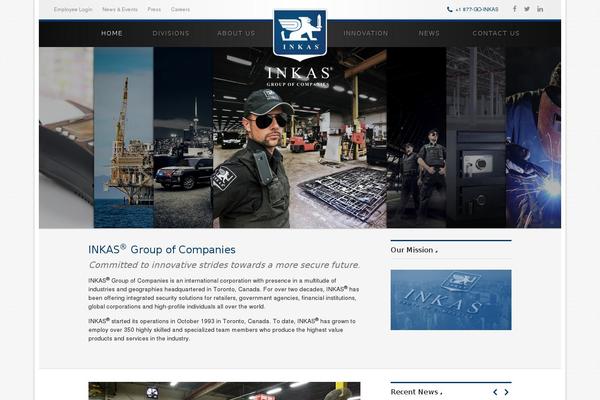The height and width of the screenshot is (400, 600).
Task: Open the INNOVATION menu
Action: [x=366, y=33]
